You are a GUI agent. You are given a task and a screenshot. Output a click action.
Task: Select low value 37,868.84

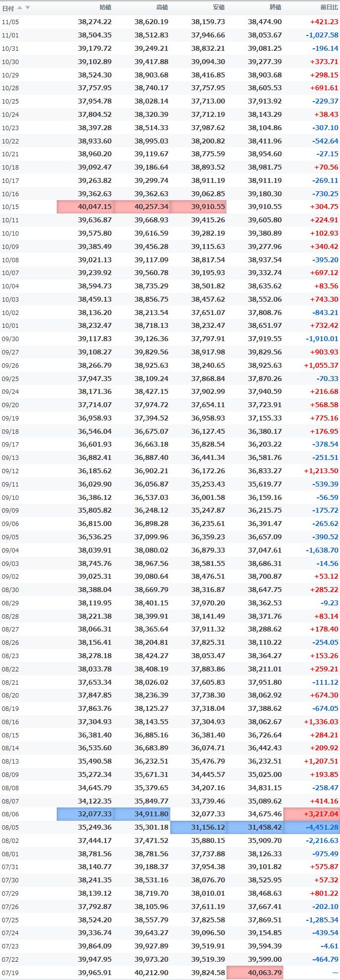click(208, 378)
